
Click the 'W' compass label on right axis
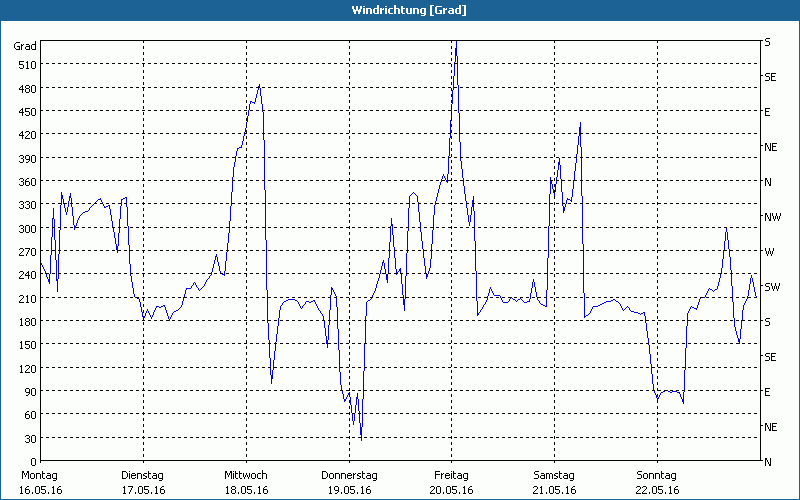[x=769, y=252]
